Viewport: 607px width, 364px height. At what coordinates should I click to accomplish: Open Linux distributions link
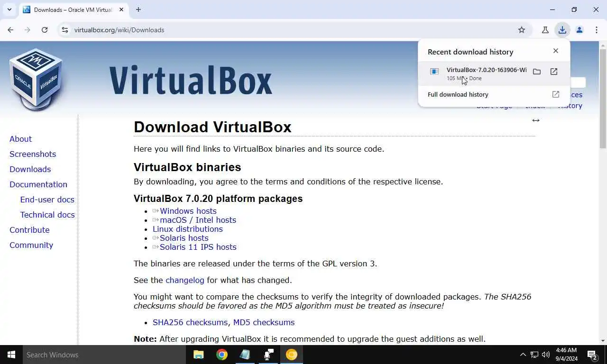pyautogui.click(x=188, y=229)
